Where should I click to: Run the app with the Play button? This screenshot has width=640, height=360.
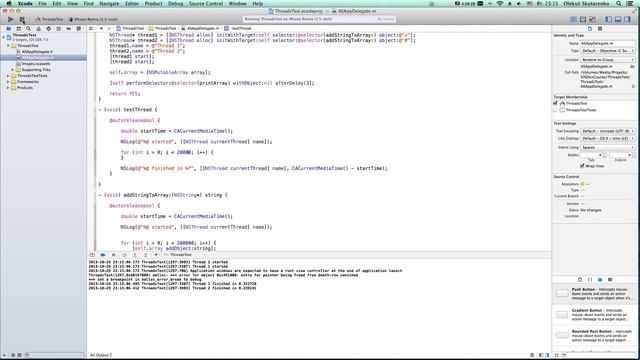point(11,19)
